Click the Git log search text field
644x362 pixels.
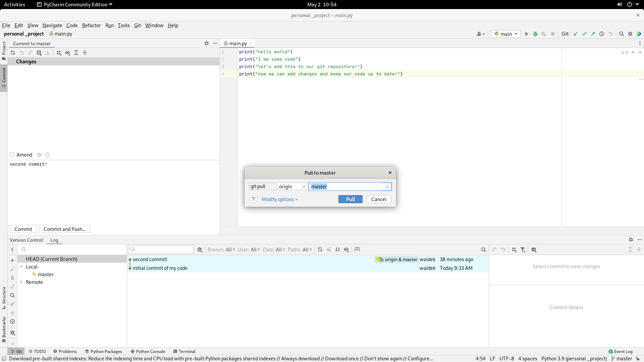pos(161,249)
